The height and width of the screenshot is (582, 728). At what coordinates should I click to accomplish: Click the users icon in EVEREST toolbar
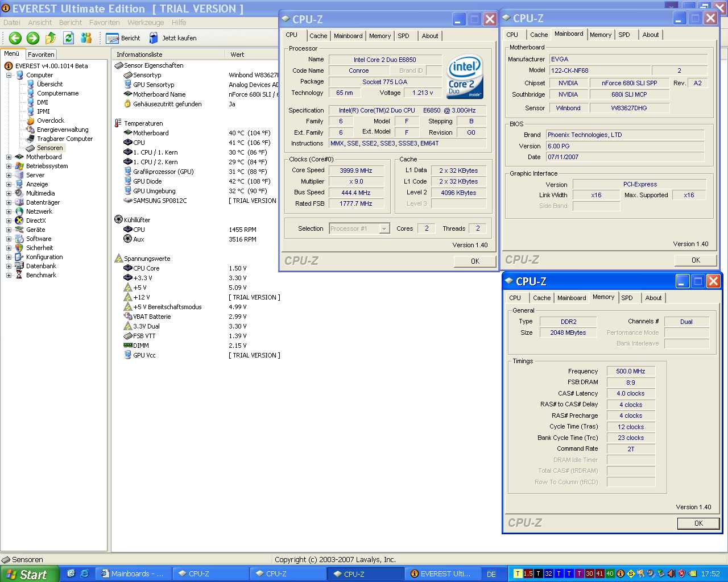pos(86,38)
